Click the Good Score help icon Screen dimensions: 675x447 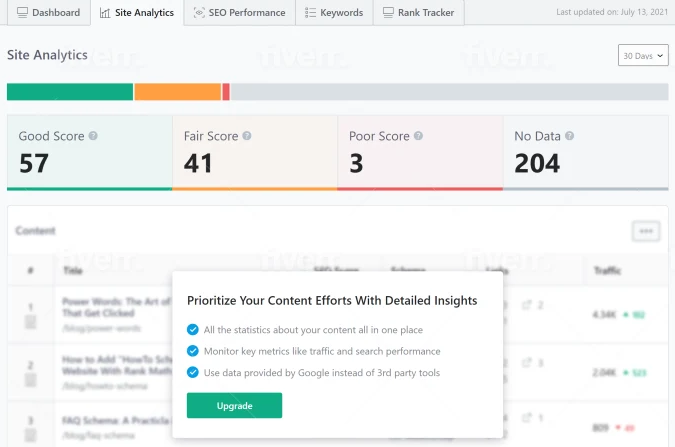93,136
